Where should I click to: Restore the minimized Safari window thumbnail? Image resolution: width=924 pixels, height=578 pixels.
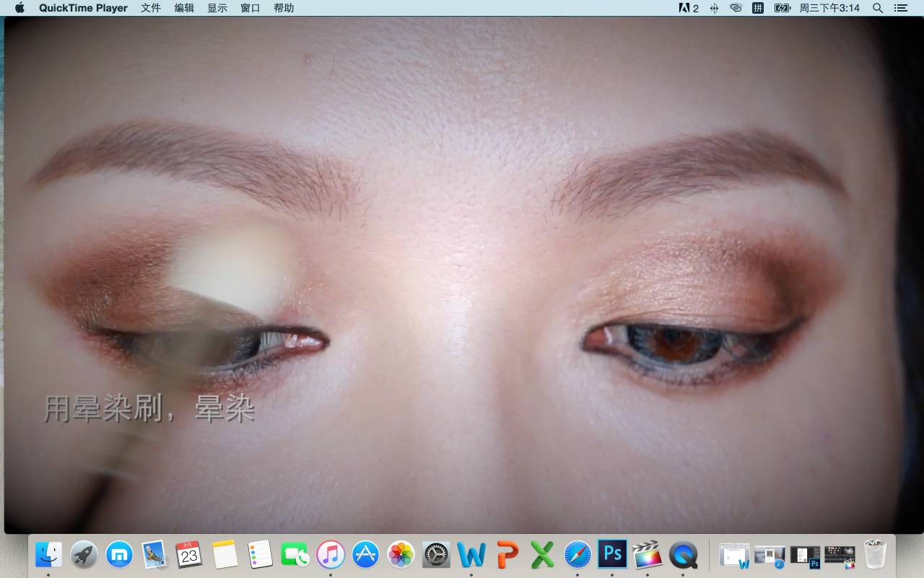770,556
